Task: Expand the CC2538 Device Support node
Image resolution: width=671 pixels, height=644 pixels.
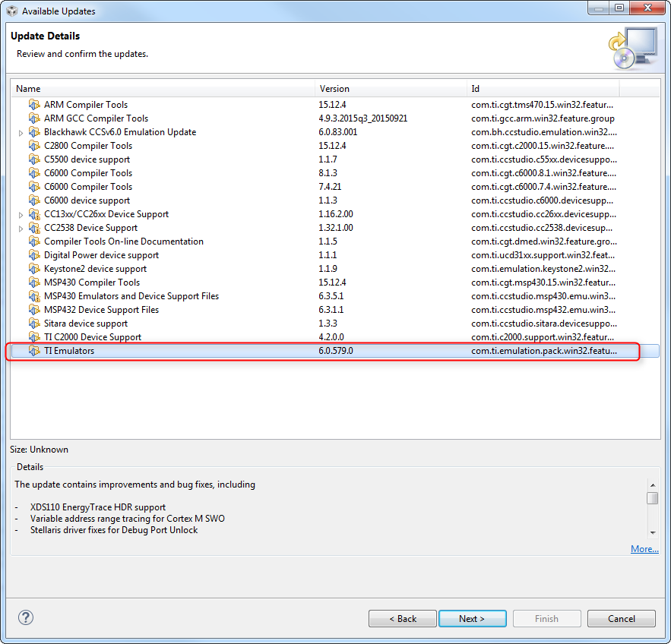Action: [x=21, y=229]
